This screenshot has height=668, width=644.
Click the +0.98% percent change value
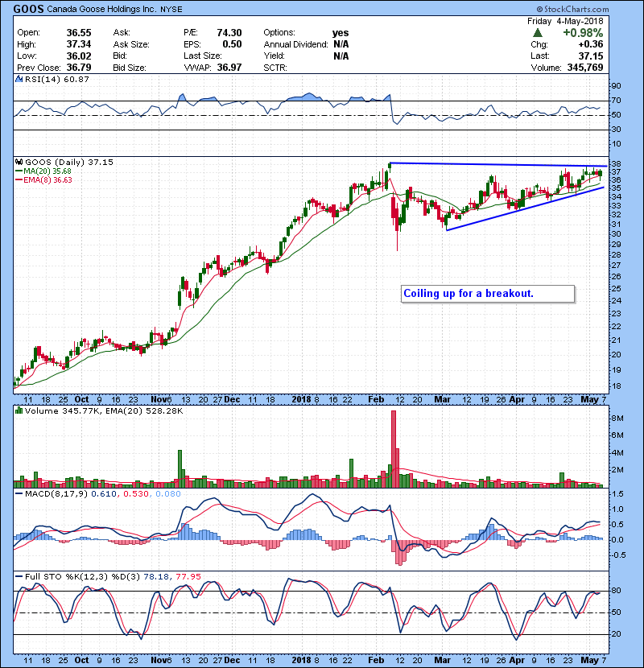[x=583, y=33]
